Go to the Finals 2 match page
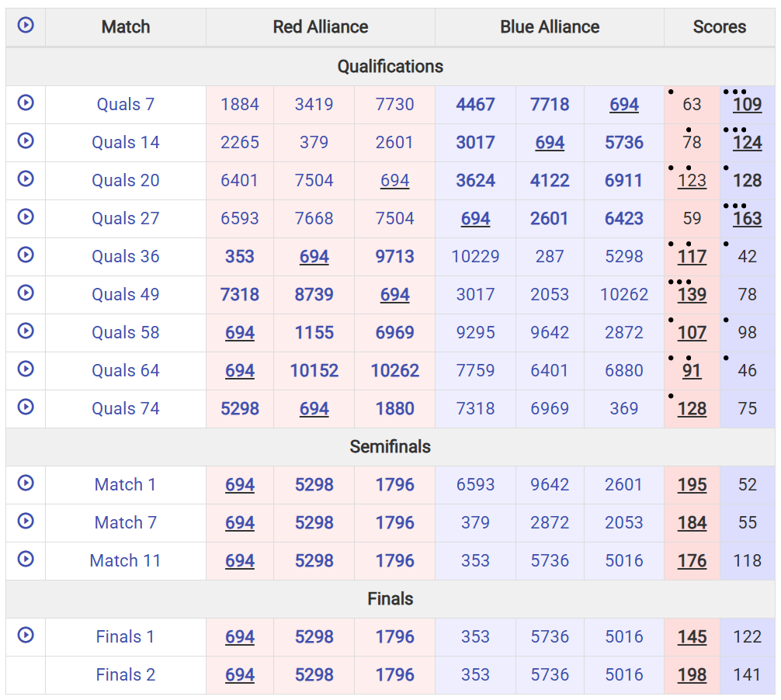The width and height of the screenshot is (781, 700). 126,674
